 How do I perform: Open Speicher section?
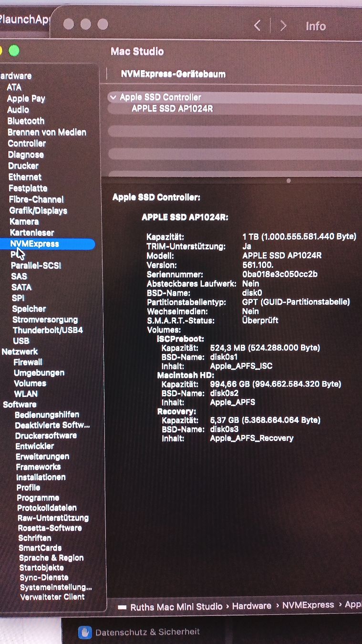tap(29, 309)
